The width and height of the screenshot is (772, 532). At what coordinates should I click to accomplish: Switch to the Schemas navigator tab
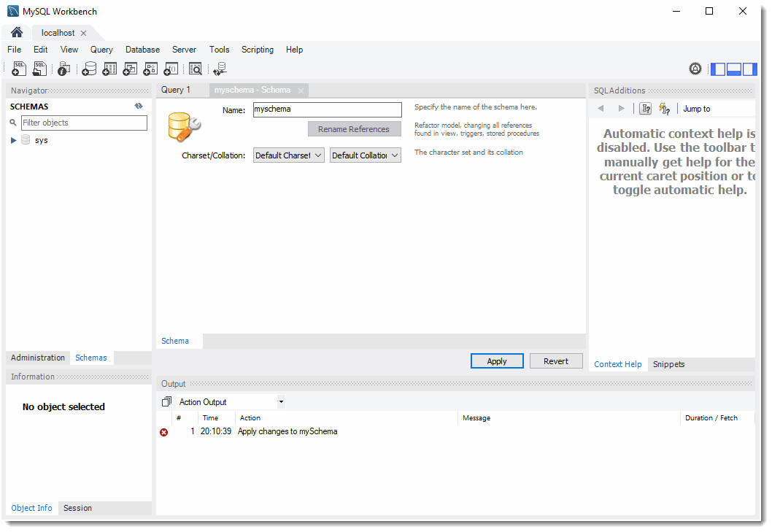coord(91,358)
